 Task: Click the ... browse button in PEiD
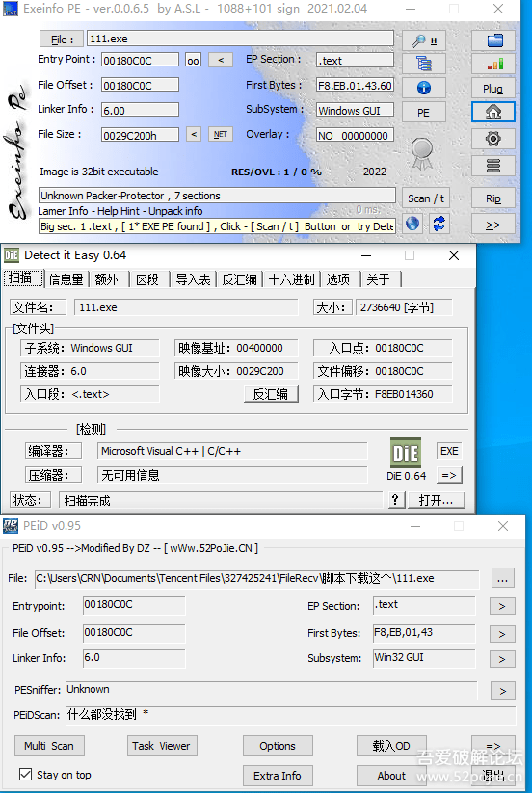[x=502, y=578]
